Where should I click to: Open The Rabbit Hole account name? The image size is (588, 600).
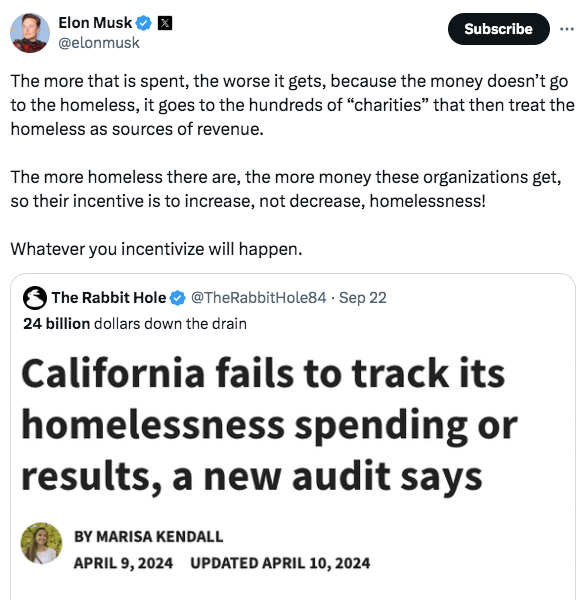coord(109,298)
